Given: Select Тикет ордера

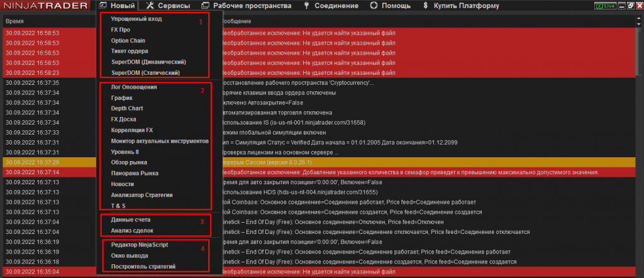Looking at the screenshot, I should pyautogui.click(x=130, y=52).
